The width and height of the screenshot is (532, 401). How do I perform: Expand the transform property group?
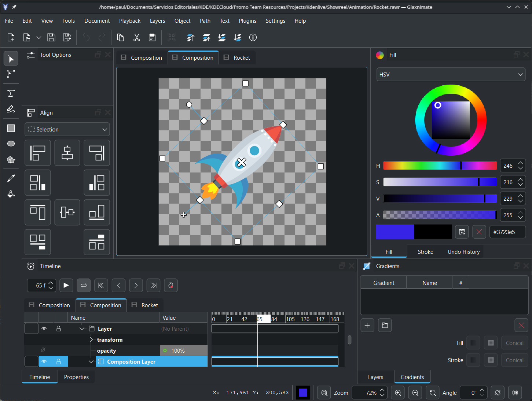pos(91,339)
